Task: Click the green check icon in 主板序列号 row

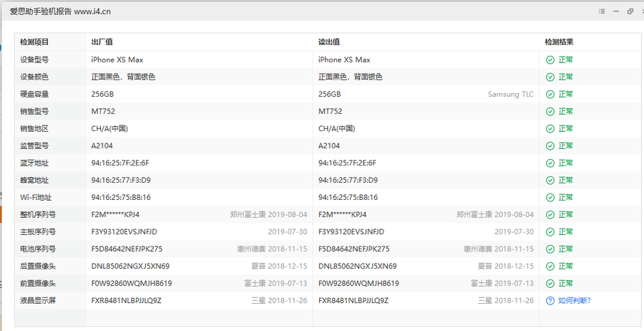Action: click(x=550, y=232)
